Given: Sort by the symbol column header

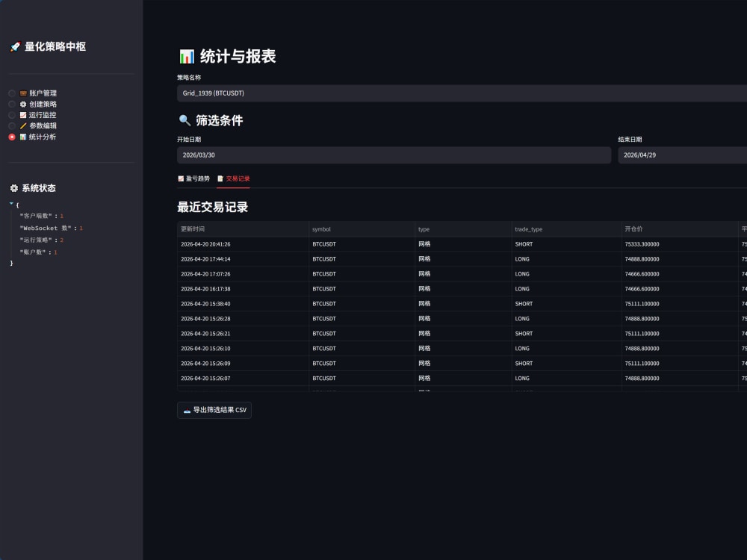Looking at the screenshot, I should pos(362,229).
